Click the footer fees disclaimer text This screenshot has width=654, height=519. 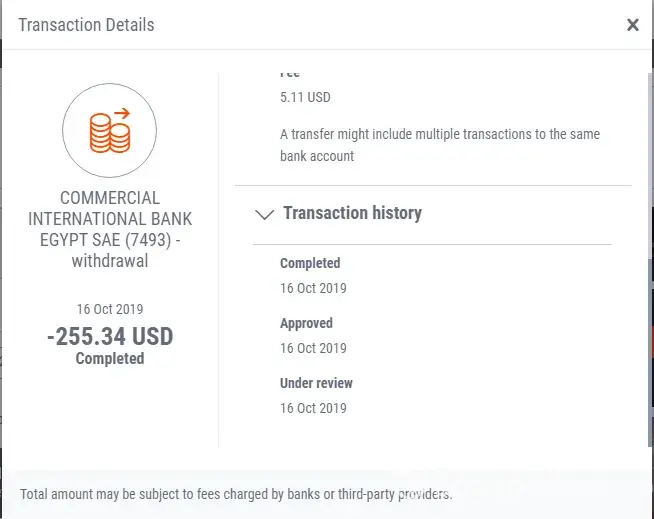(x=236, y=494)
